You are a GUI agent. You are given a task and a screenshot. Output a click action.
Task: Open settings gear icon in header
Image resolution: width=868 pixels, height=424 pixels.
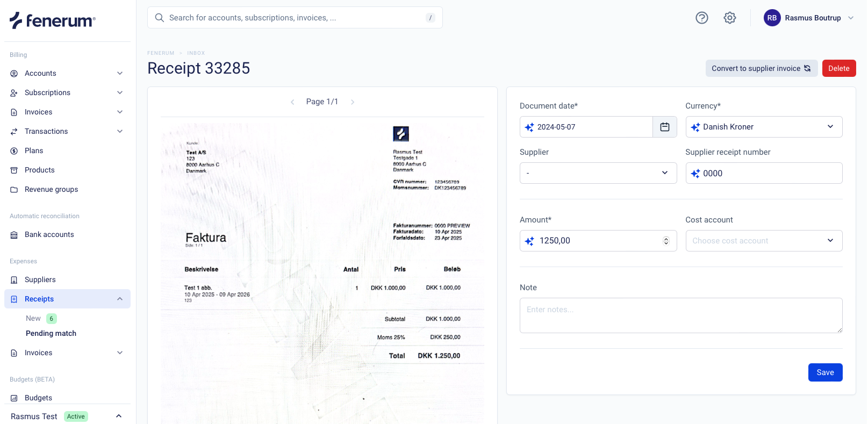click(729, 18)
